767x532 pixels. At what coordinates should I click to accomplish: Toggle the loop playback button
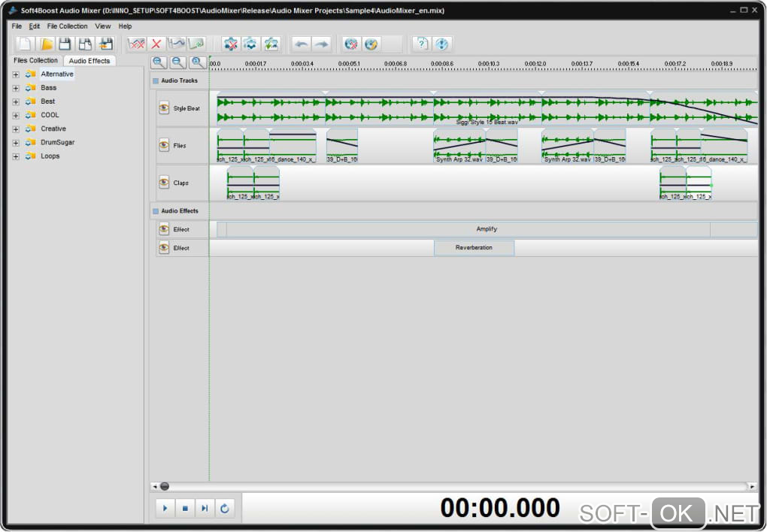[225, 508]
